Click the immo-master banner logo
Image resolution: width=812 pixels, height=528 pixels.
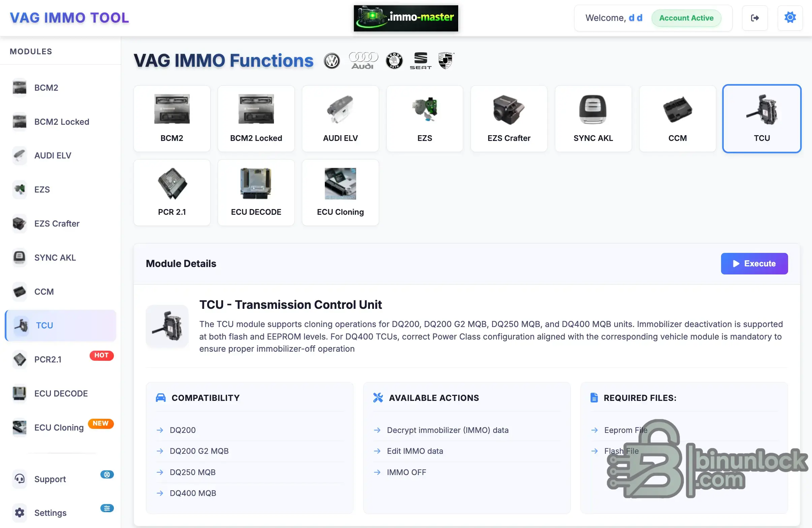point(406,18)
